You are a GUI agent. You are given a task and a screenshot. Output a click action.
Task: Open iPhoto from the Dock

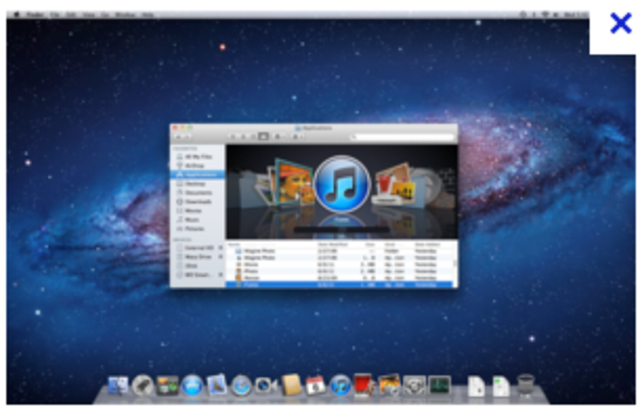[389, 385]
